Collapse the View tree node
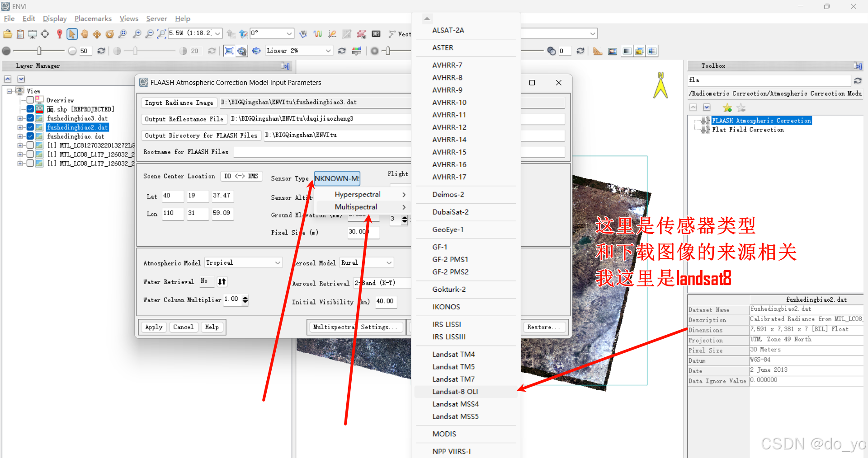Image resolution: width=868 pixels, height=458 pixels. (9, 91)
